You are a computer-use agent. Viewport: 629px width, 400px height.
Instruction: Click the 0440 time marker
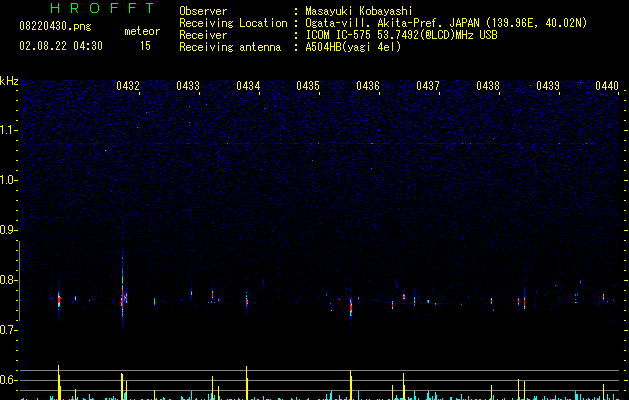[607, 86]
